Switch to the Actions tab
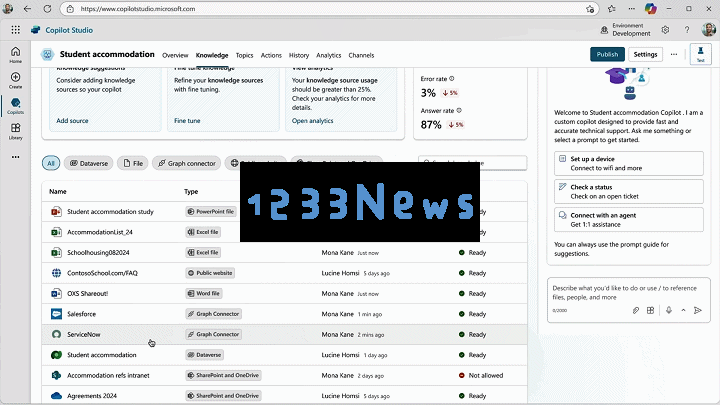 tap(271, 55)
